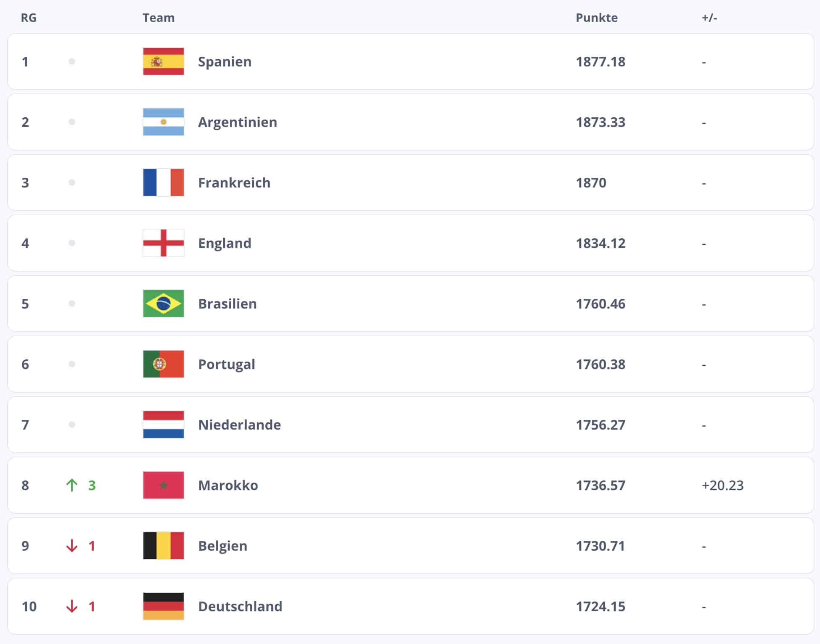Image resolution: width=820 pixels, height=644 pixels.
Task: Click the Belgium flag icon
Action: tap(163, 546)
